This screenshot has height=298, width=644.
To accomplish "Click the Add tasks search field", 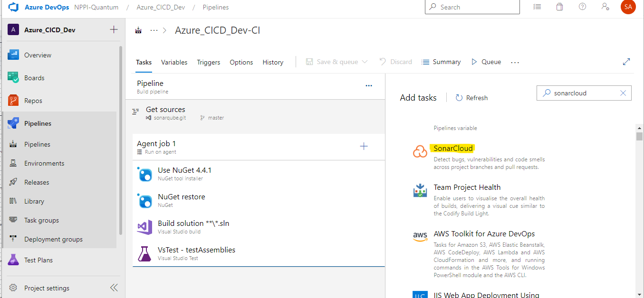I will (584, 93).
